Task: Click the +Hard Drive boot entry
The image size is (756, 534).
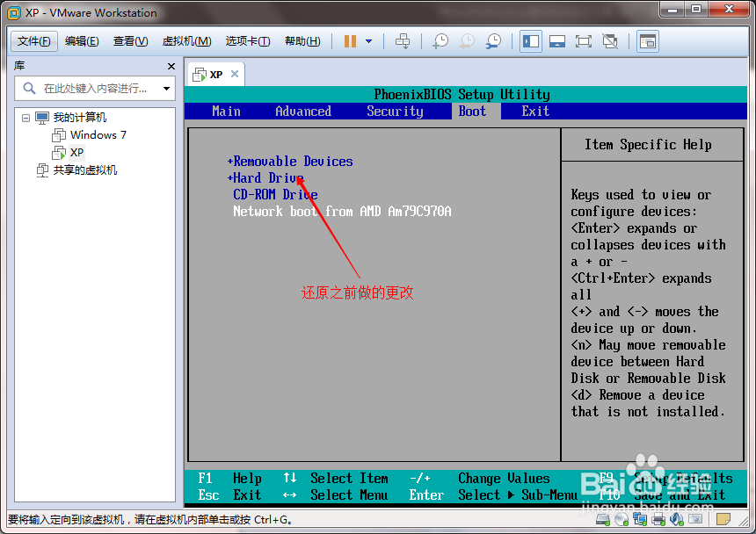Action: point(265,178)
